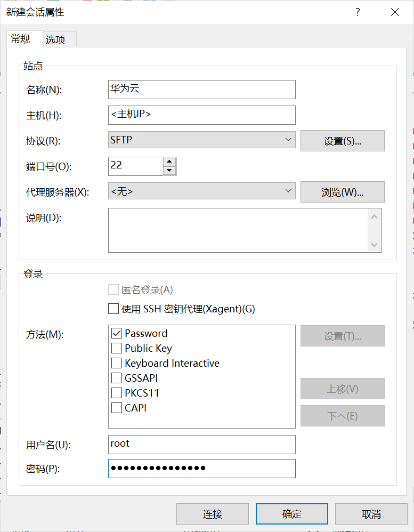The width and height of the screenshot is (414, 532).
Task: Click the host IP input field
Action: click(x=201, y=115)
